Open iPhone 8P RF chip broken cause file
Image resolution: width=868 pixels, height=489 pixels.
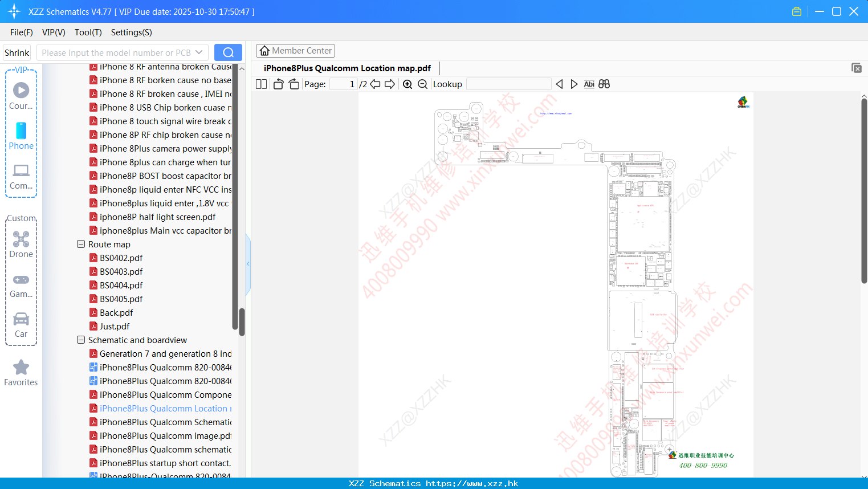161,135
